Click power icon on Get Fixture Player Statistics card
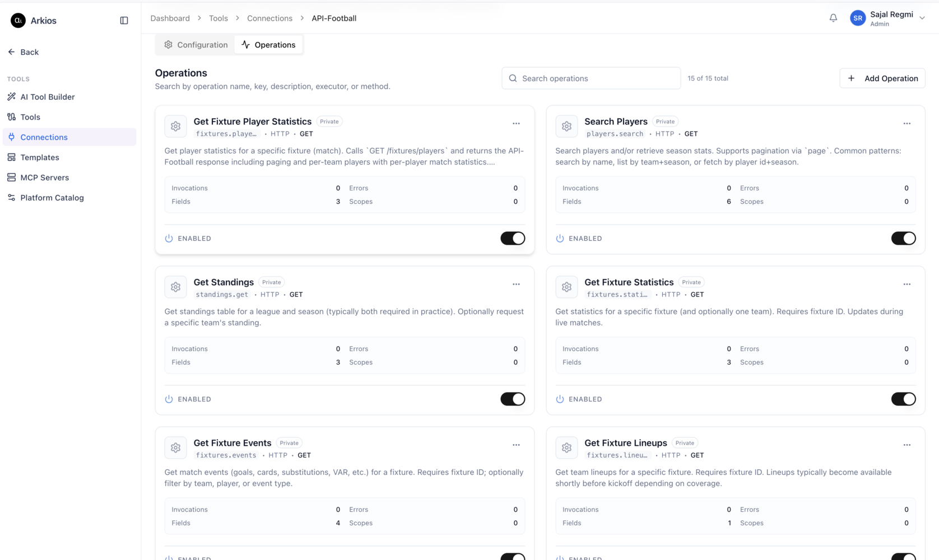Screen dimensions: 939x560 (169, 239)
